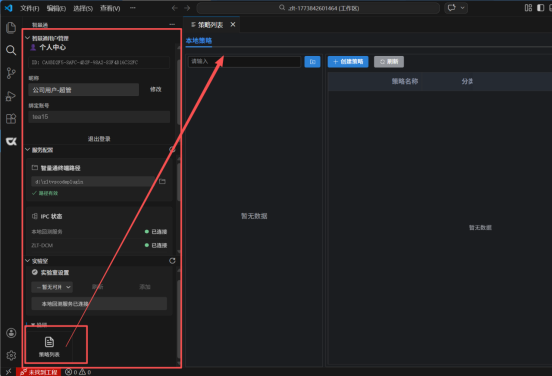The height and width of the screenshot is (376, 552).
Task: Open the Source Control branch icon
Action: coord(11,73)
